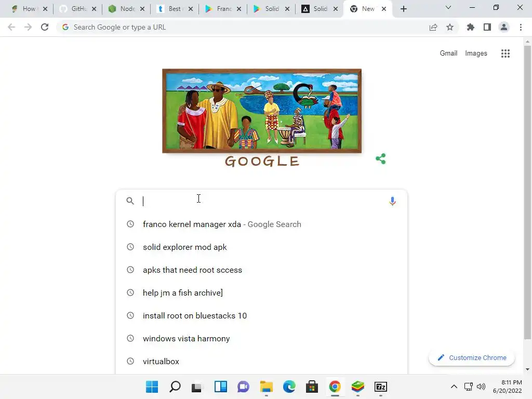The height and width of the screenshot is (399, 532).
Task: Start voice search with microphone icon
Action: [x=393, y=201]
